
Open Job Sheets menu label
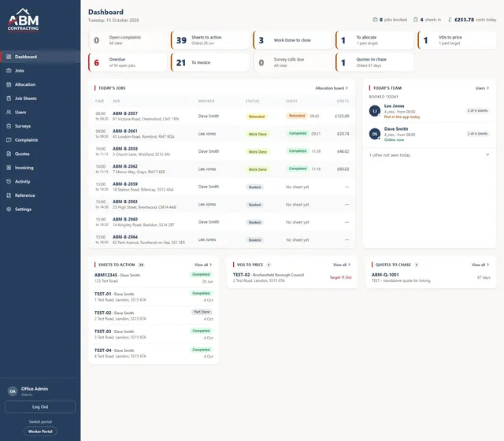coord(26,98)
